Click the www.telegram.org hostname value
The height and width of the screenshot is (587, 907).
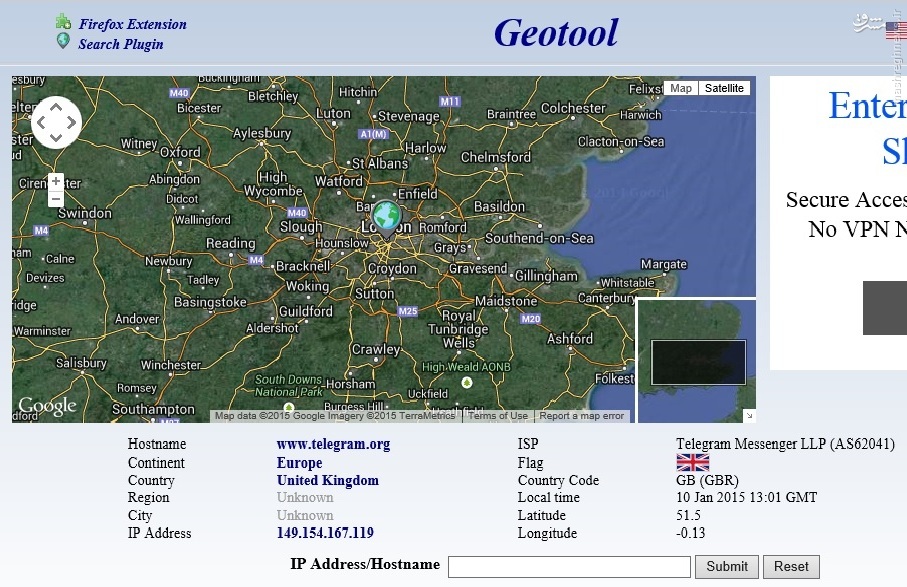click(333, 444)
